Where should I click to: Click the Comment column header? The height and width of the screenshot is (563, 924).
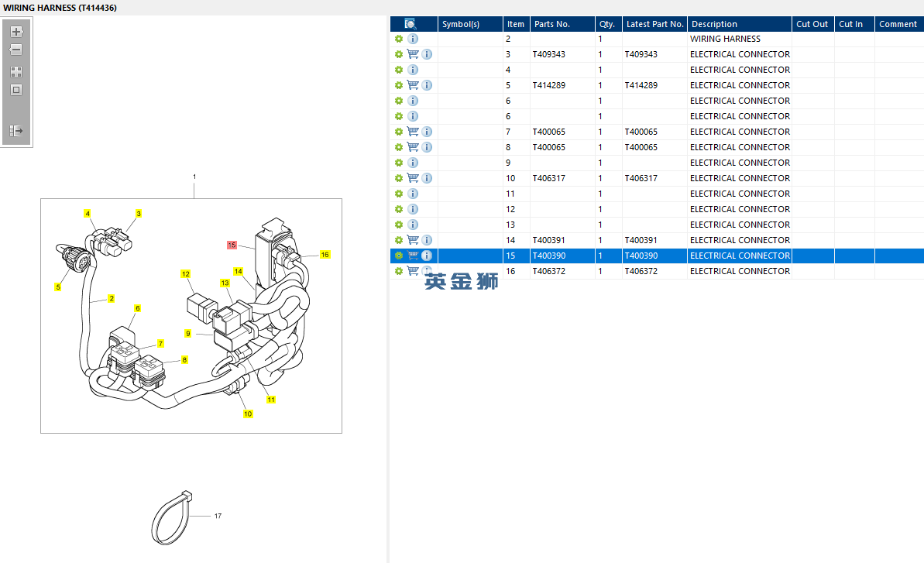899,24
